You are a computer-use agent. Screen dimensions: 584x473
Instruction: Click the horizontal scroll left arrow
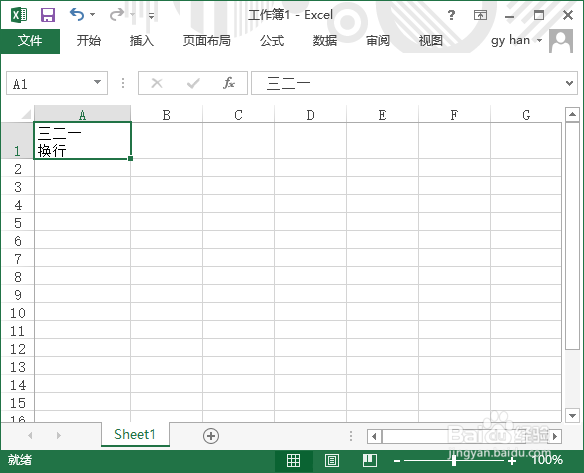point(374,436)
